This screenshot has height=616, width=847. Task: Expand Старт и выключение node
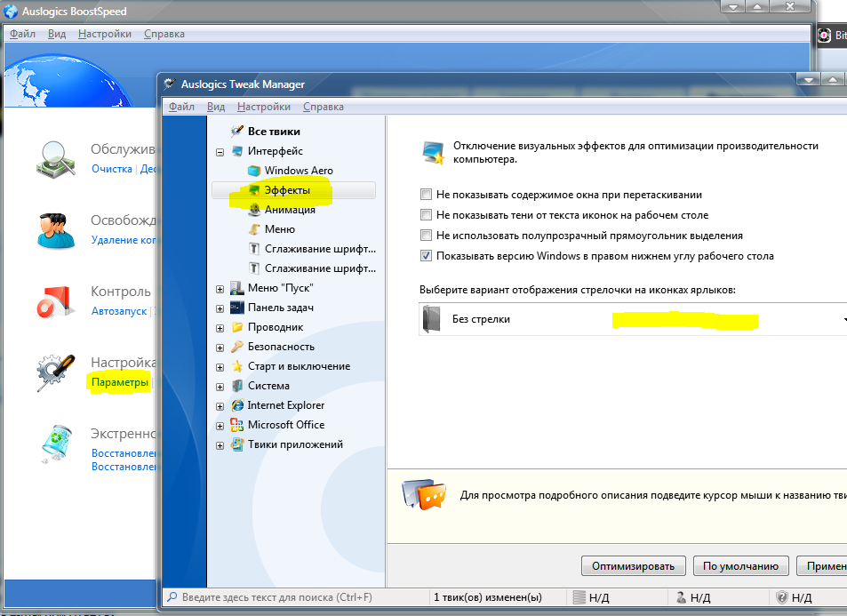pyautogui.click(x=220, y=367)
